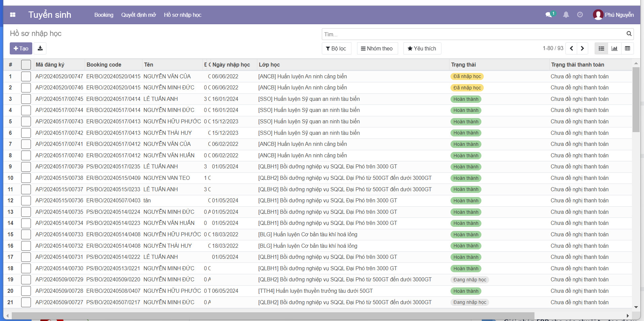Select checkbox for row AP/20240517/00739
This screenshot has height=321, width=644.
26,167
